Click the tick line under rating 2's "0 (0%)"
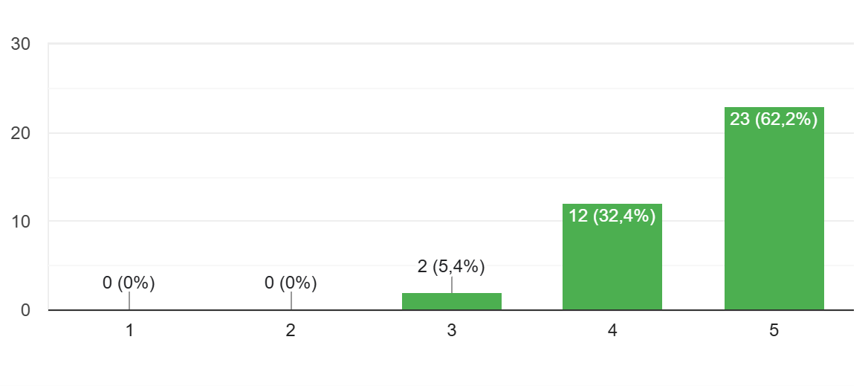The height and width of the screenshot is (386, 868). pos(291,300)
